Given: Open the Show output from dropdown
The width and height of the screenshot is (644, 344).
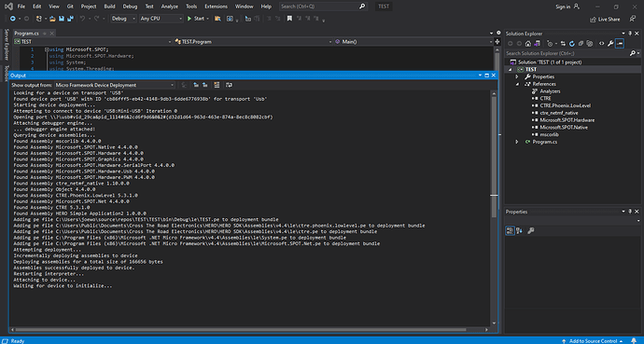Looking at the screenshot, I should point(115,85).
